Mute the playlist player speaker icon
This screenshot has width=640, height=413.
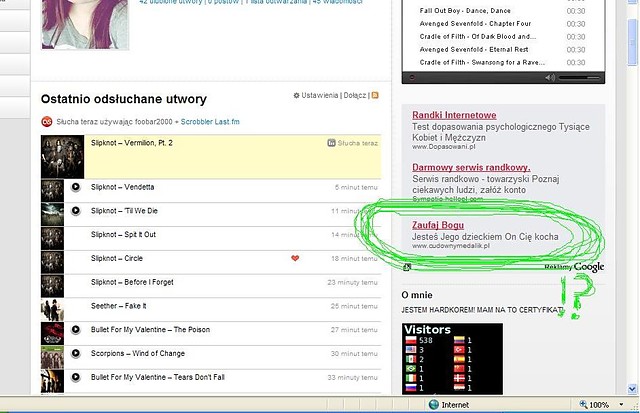point(550,78)
